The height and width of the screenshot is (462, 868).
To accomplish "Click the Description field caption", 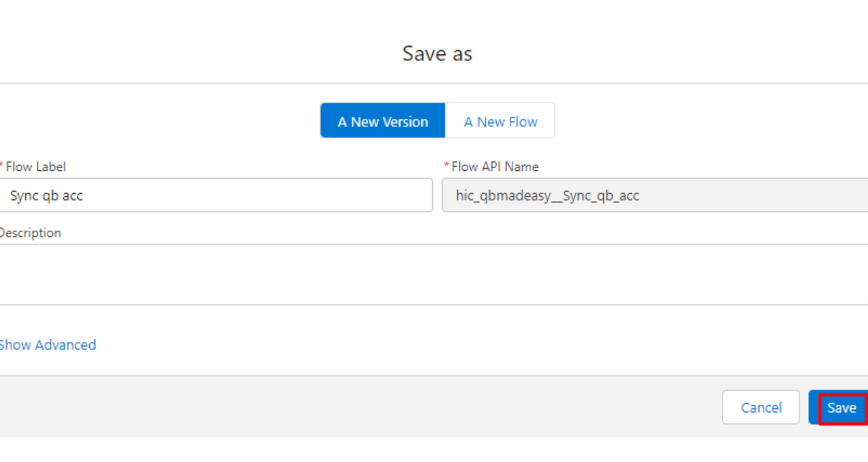I will click(x=30, y=233).
